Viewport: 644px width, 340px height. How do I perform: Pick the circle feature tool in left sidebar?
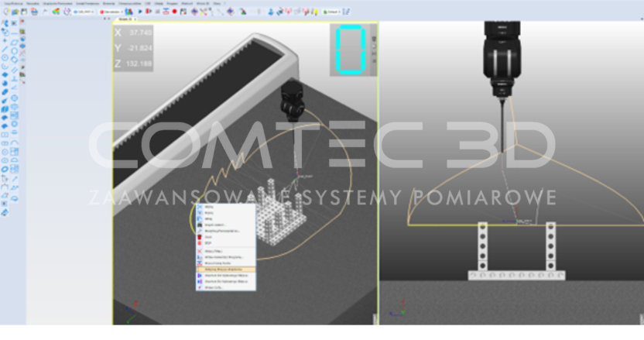[x=5, y=57]
